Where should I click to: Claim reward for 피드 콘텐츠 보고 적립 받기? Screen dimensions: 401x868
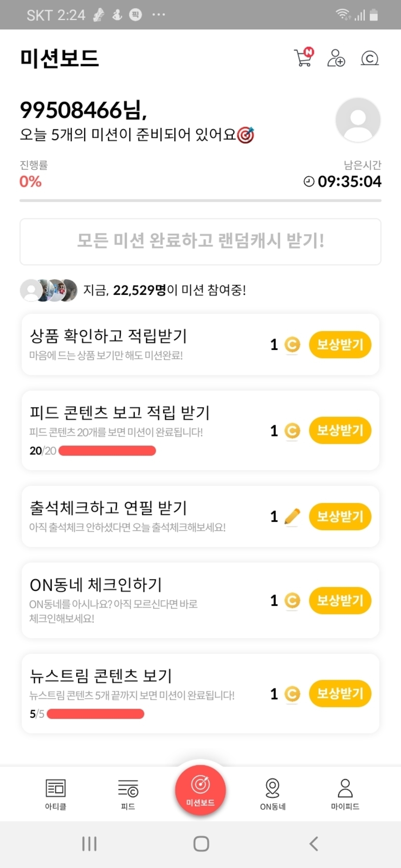pos(340,431)
